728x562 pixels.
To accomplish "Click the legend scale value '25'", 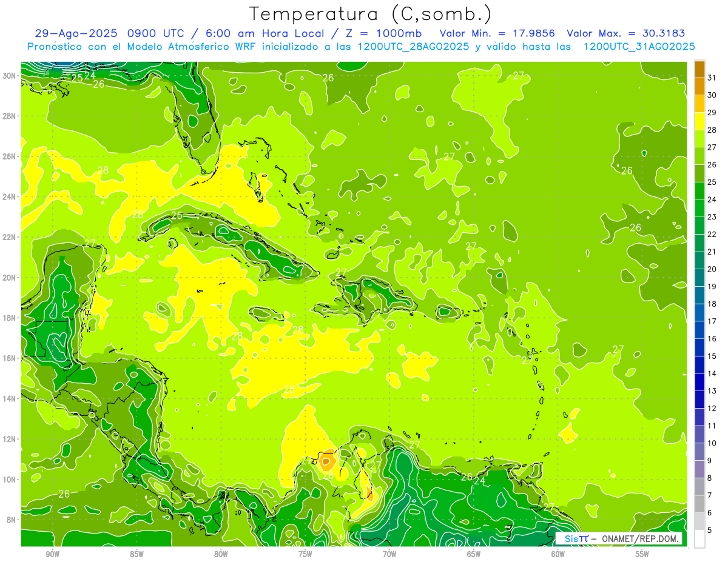I will (712, 182).
